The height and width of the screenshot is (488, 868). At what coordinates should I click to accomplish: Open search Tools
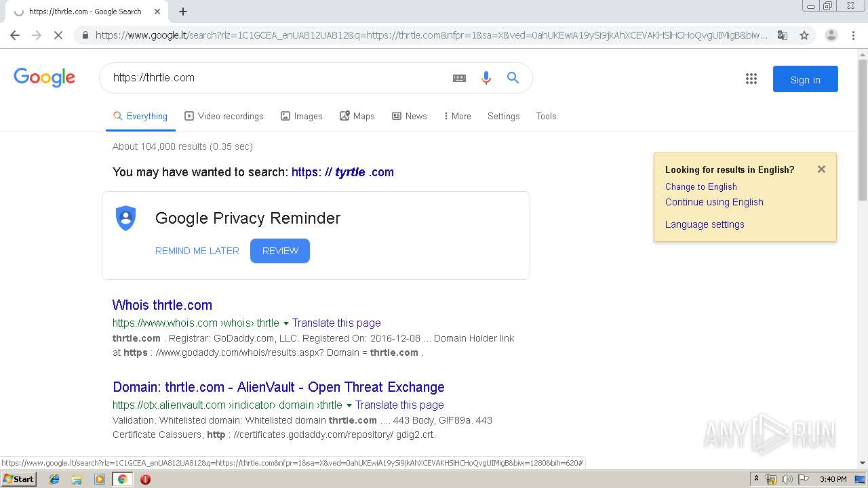pos(546,116)
